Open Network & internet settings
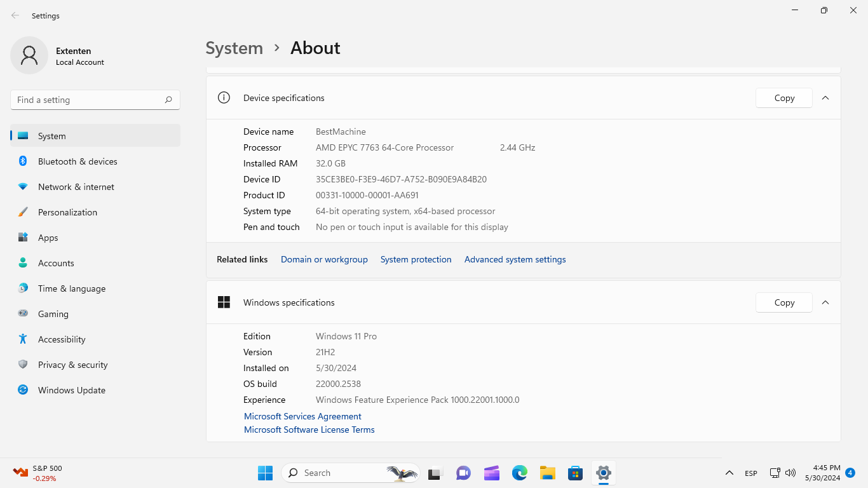 tap(76, 187)
